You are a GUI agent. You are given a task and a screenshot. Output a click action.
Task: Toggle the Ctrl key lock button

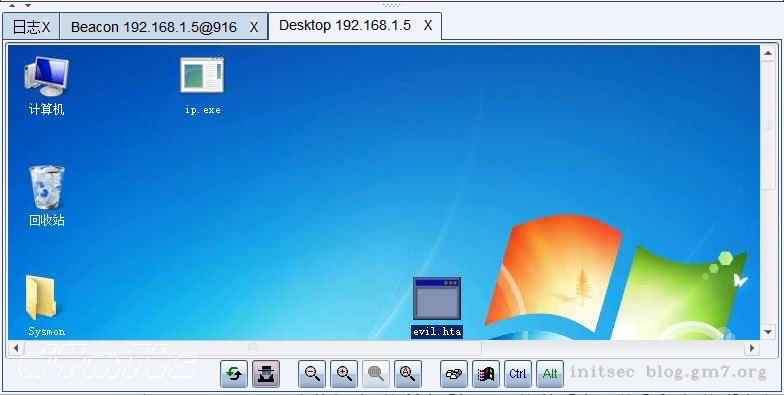pos(518,374)
